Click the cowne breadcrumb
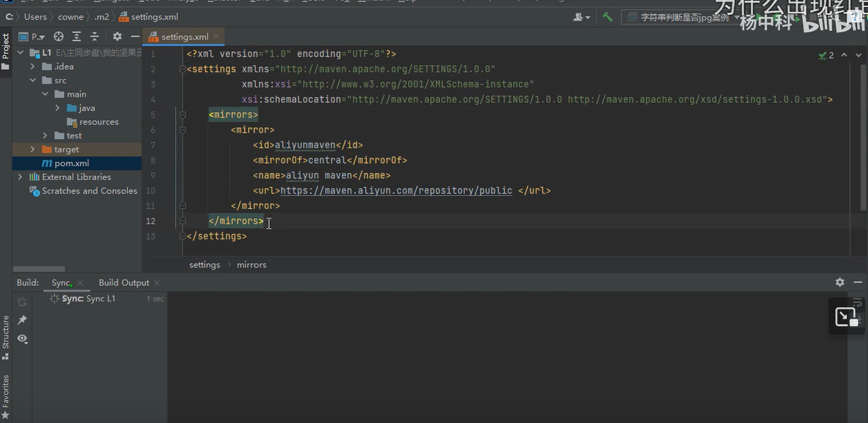This screenshot has width=868, height=423. pos(71,17)
